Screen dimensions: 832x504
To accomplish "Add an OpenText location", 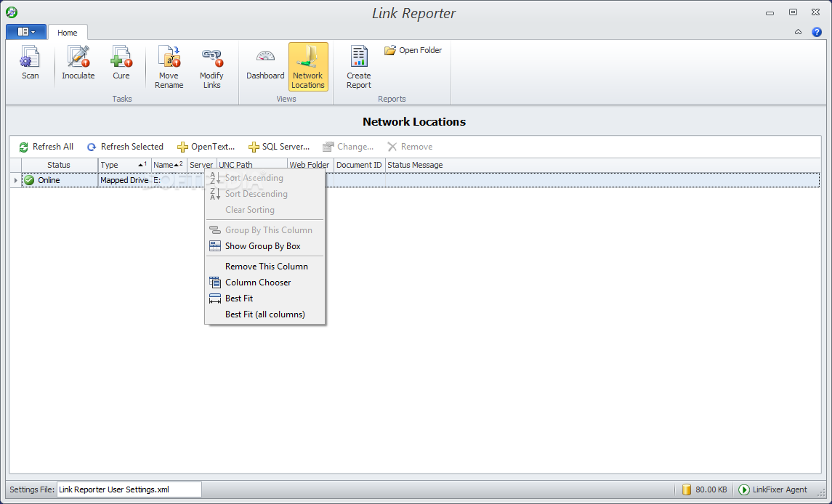I will [206, 147].
